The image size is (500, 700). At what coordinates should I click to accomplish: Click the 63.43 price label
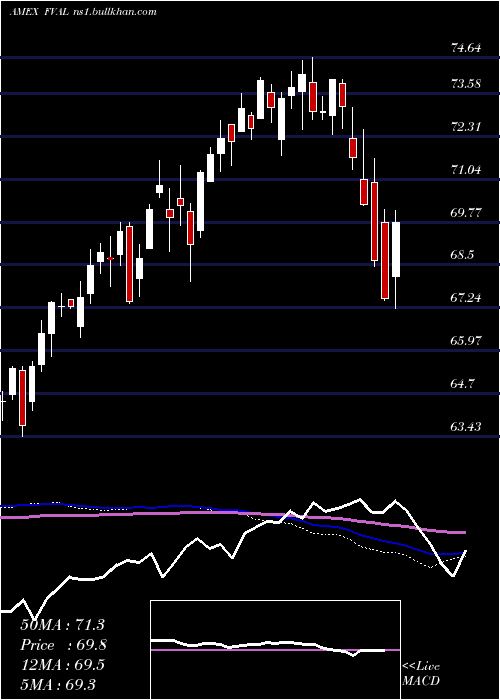click(466, 427)
